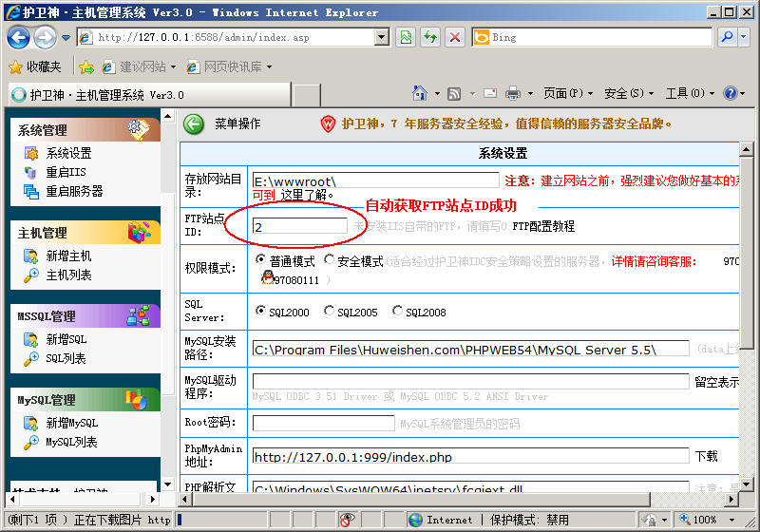Open 系统设置 in the sidebar
Viewport: 760px width, 532px height.
click(x=68, y=153)
